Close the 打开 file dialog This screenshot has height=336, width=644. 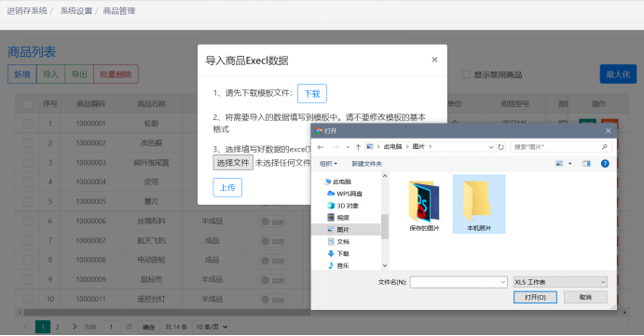(x=608, y=131)
